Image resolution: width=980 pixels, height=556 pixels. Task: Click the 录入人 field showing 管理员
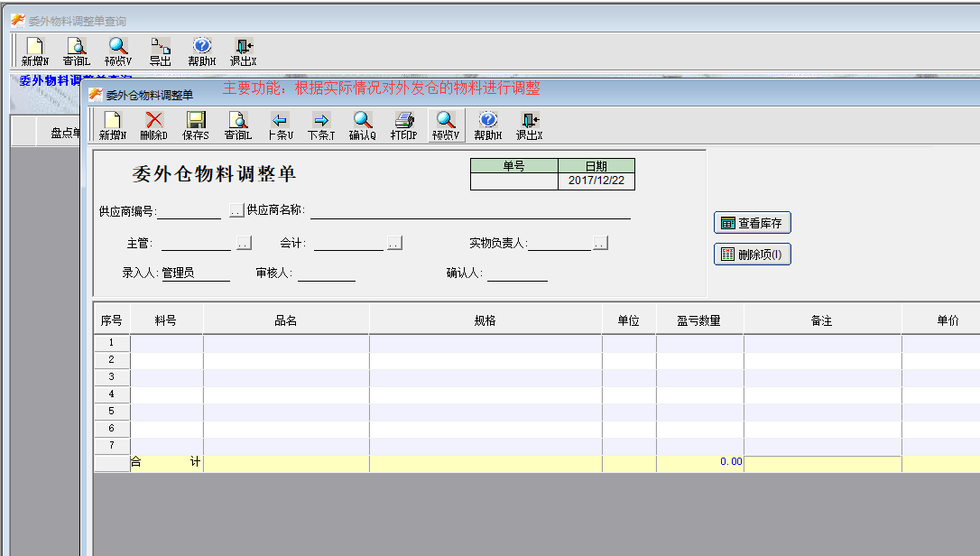pyautogui.click(x=196, y=273)
